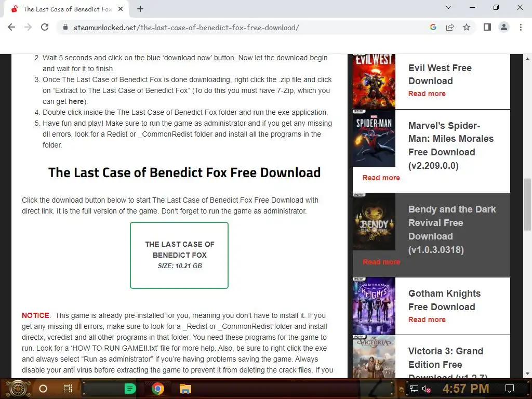Open Gotham Knights cover thumbnail
532x399 pixels.
(374, 306)
